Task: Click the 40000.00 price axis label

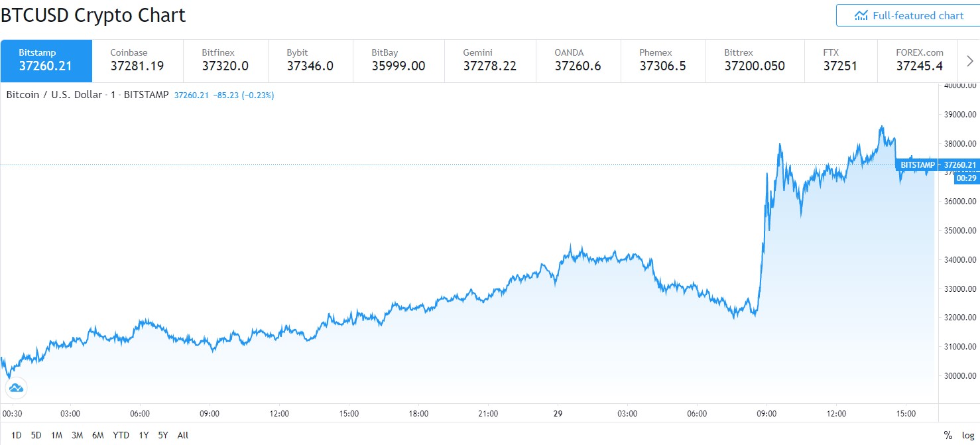Action: point(959,86)
